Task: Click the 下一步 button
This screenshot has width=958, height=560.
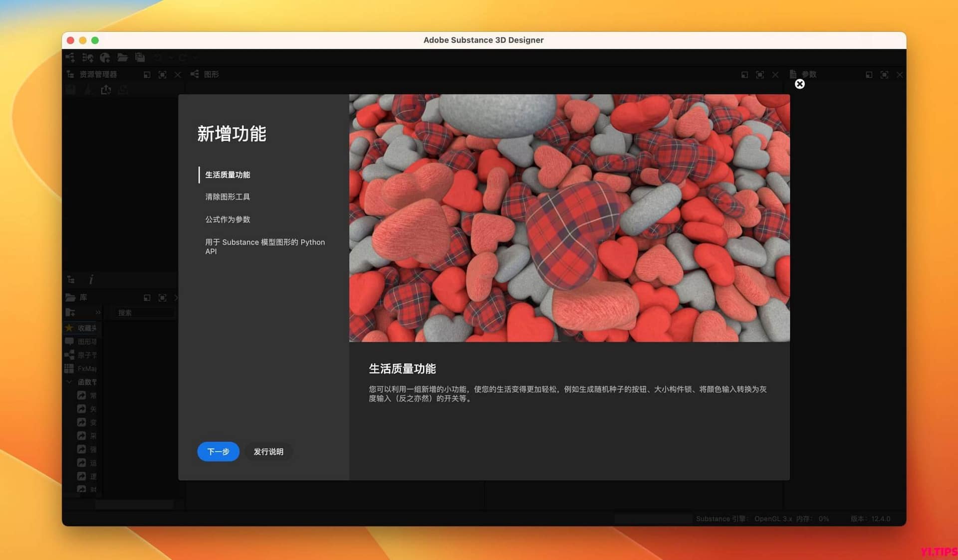Action: click(218, 452)
